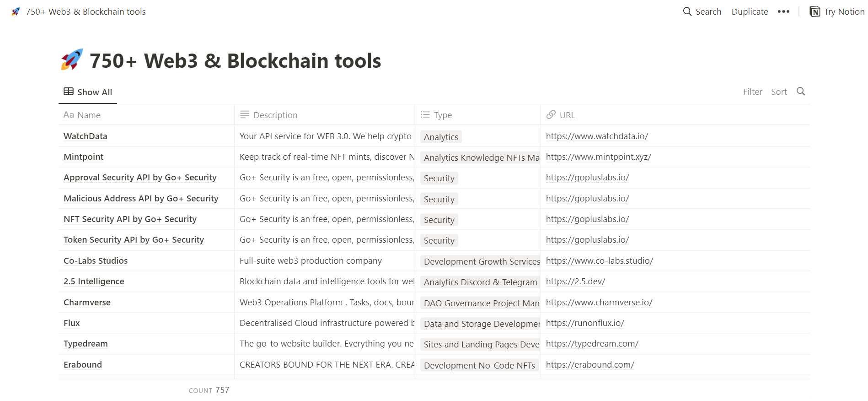Click the DAO Governance Project tags
868x401 pixels.
coord(480,303)
